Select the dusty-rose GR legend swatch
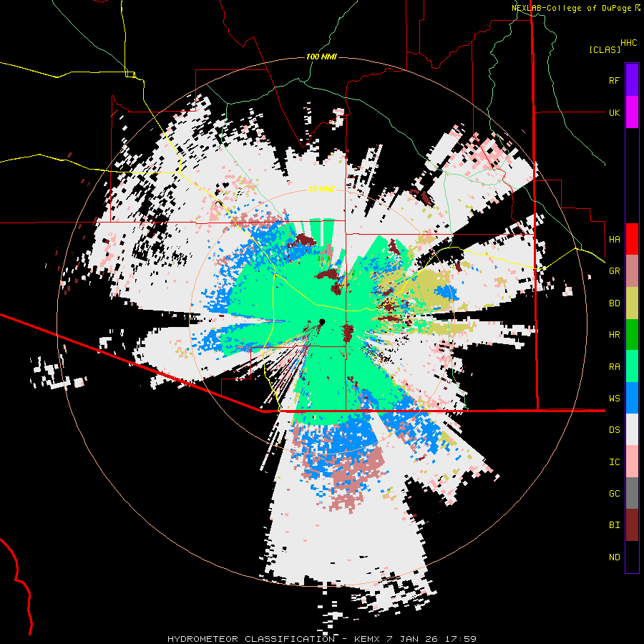Screen dimensions: 644x644 tap(632, 271)
